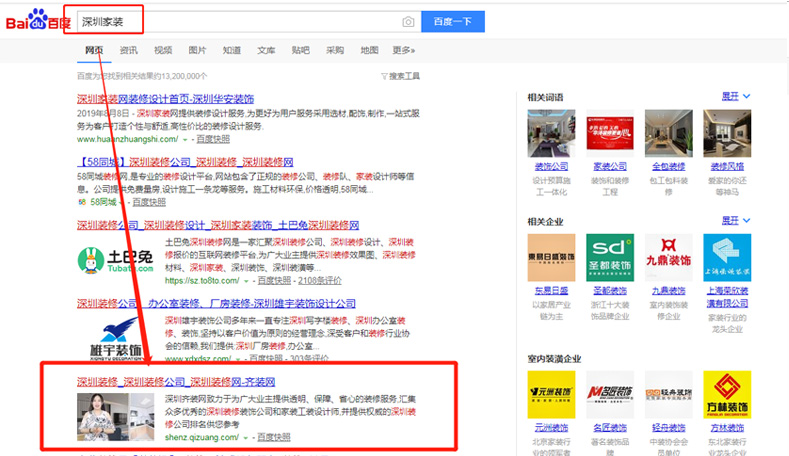Screen dimensions: 789x456
Task: Open the 58同城 深圳装修公司 result
Action: (x=185, y=162)
